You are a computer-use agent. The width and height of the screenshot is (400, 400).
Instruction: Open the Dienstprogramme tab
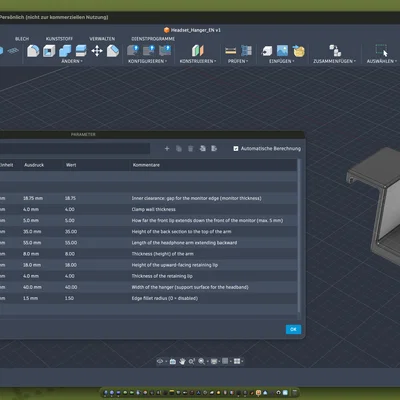[153, 39]
